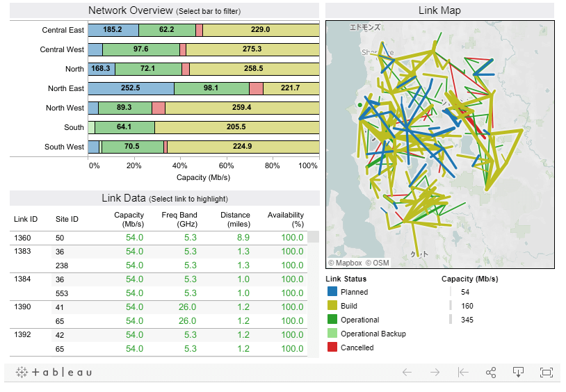This screenshot has width=566, height=392.
Task: Select the Cancelled red legend swatch
Action: click(332, 348)
